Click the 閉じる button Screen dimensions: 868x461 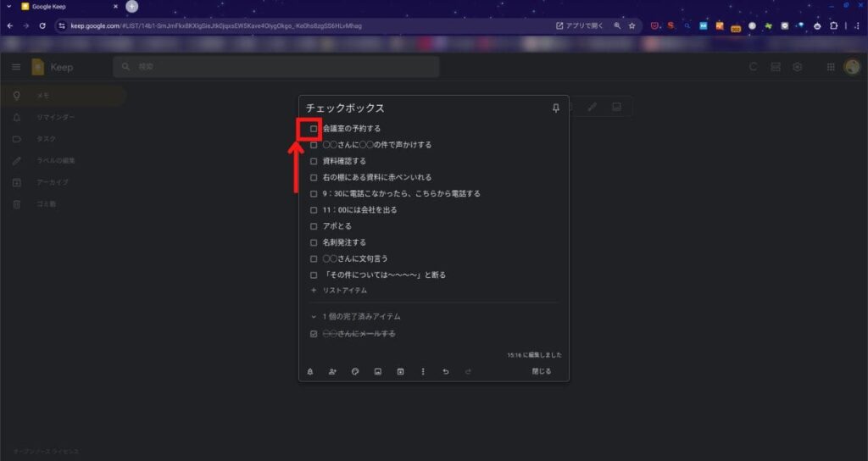(541, 371)
